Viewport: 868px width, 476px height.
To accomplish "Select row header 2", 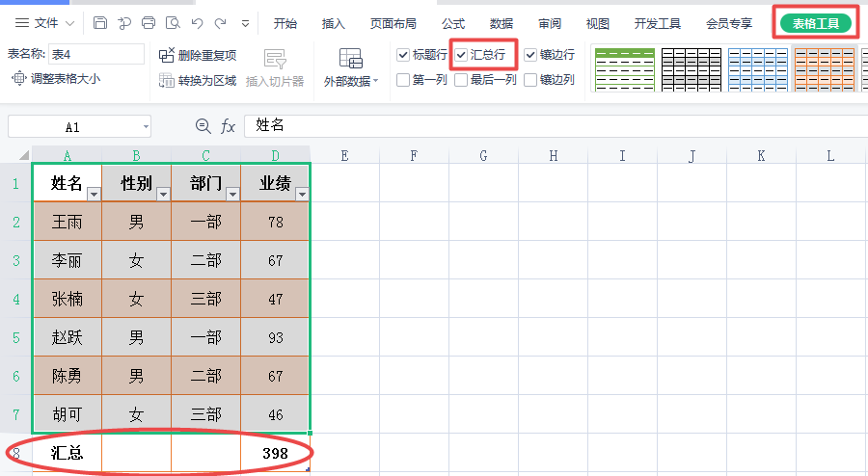I will (16, 222).
